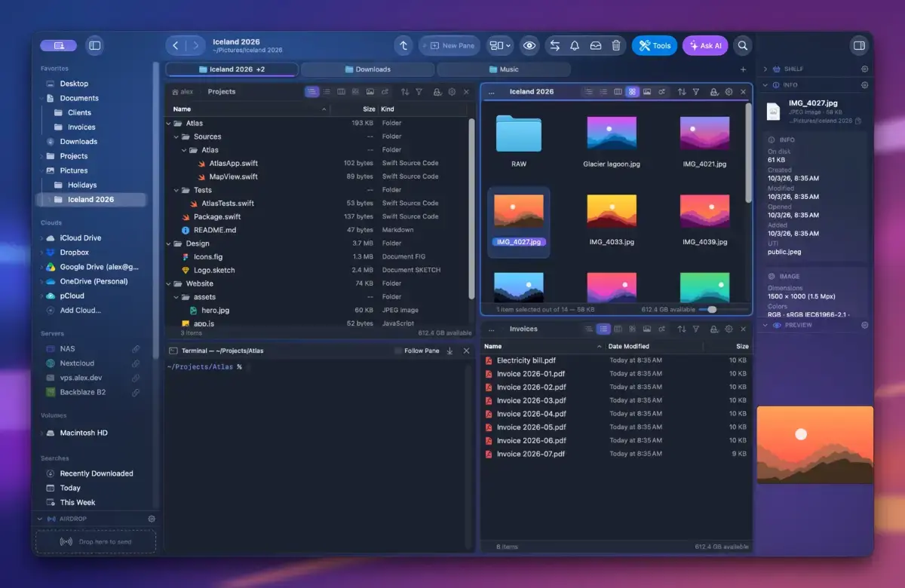Viewport: 905px width, 588px height.
Task: Click the sort arrows icon in Invoices pane
Action: tap(682, 329)
